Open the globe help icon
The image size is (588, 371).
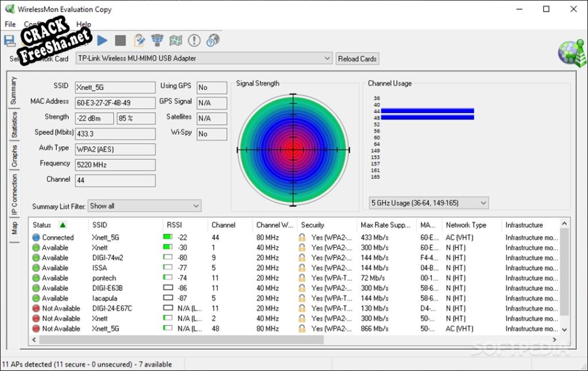click(212, 40)
